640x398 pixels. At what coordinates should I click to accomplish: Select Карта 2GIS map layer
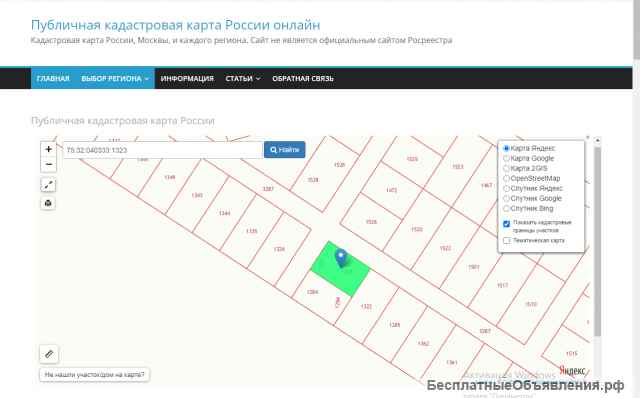click(x=507, y=168)
